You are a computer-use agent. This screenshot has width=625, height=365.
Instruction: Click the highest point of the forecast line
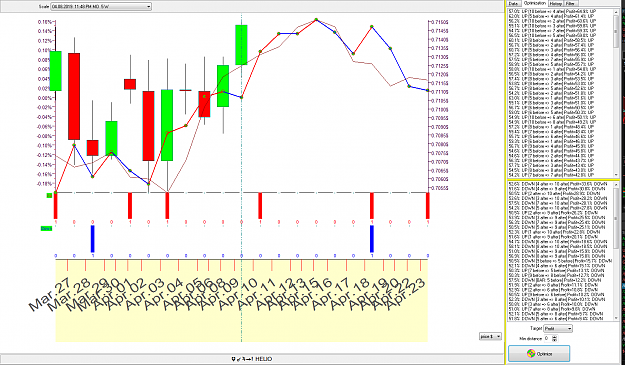[x=316, y=19]
